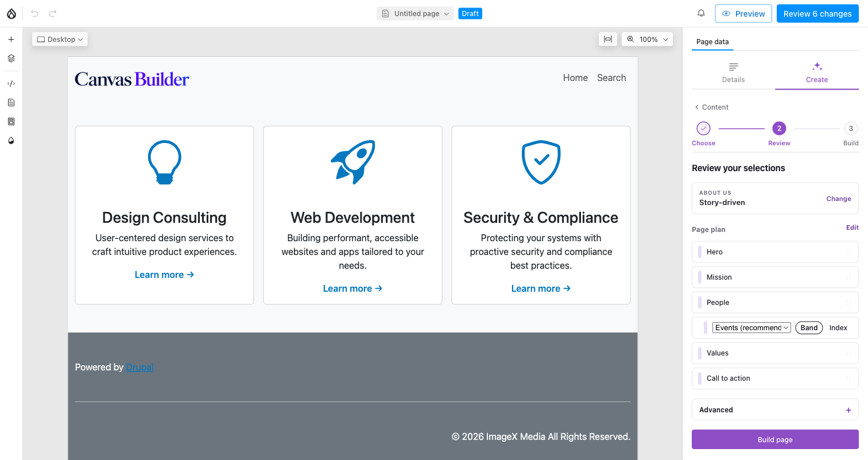Click the rocket icon on Web Development card
Viewport: 868px width, 460px height.
coord(353,162)
